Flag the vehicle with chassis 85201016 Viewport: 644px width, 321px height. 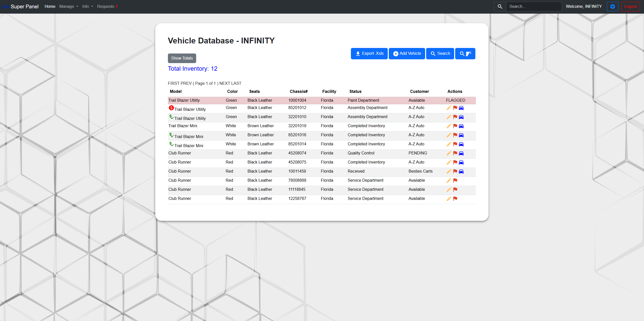pyautogui.click(x=455, y=135)
